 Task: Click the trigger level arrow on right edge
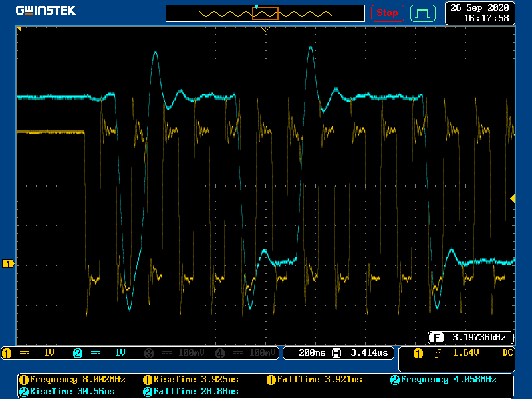(x=512, y=199)
